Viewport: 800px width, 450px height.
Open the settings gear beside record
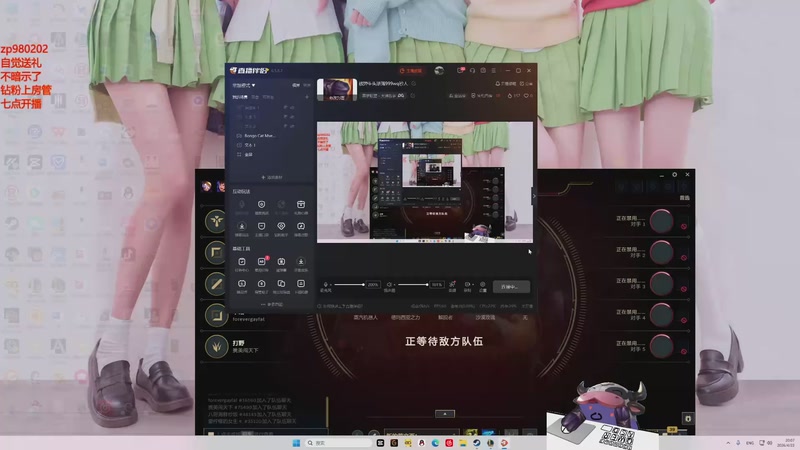pyautogui.click(x=483, y=285)
